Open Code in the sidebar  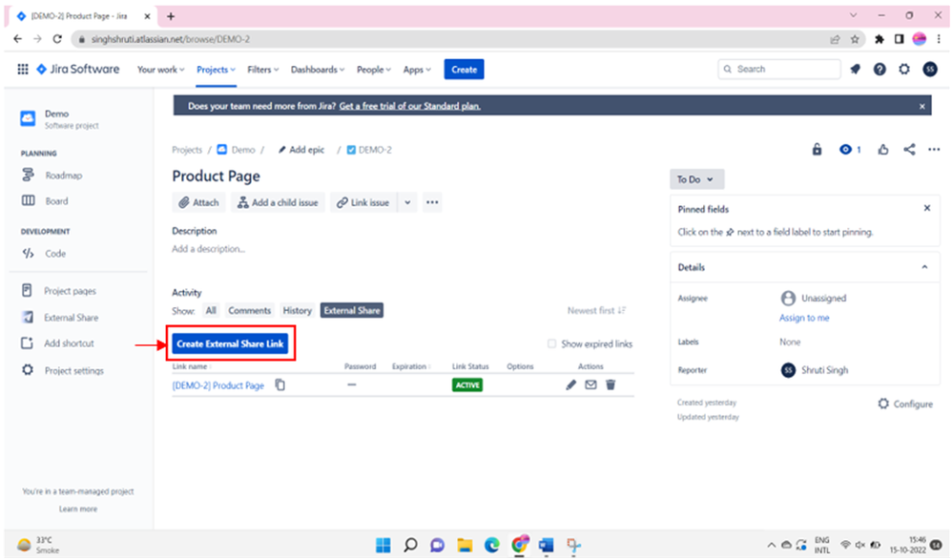click(54, 254)
